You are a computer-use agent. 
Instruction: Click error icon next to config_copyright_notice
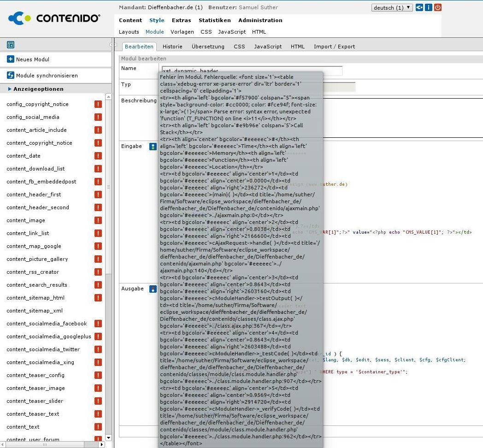(x=98, y=104)
